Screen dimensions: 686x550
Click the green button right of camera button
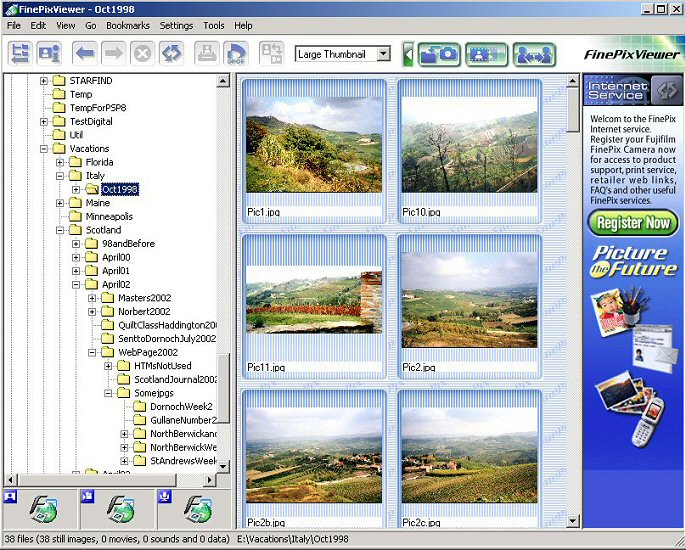tap(486, 54)
